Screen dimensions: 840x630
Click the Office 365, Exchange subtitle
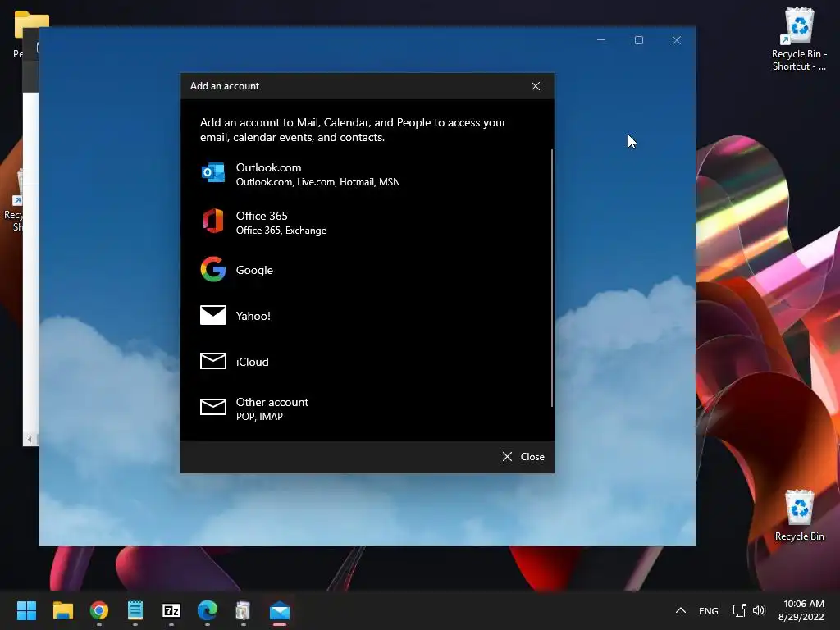click(x=281, y=231)
